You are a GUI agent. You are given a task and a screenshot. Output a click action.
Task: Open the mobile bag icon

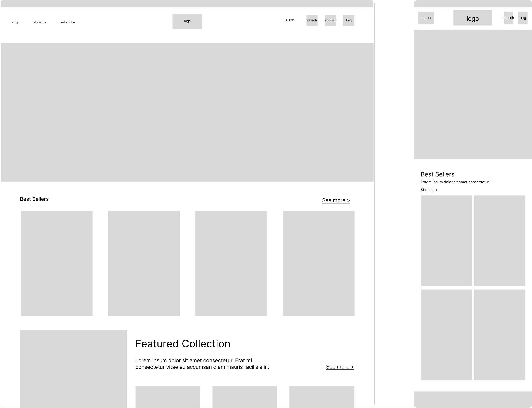click(523, 18)
